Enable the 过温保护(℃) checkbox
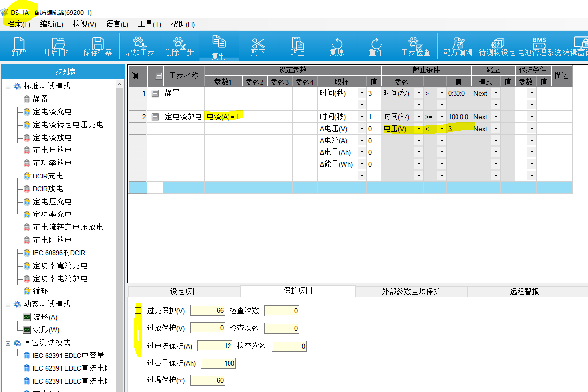The height and width of the screenshot is (392, 588). (x=138, y=380)
